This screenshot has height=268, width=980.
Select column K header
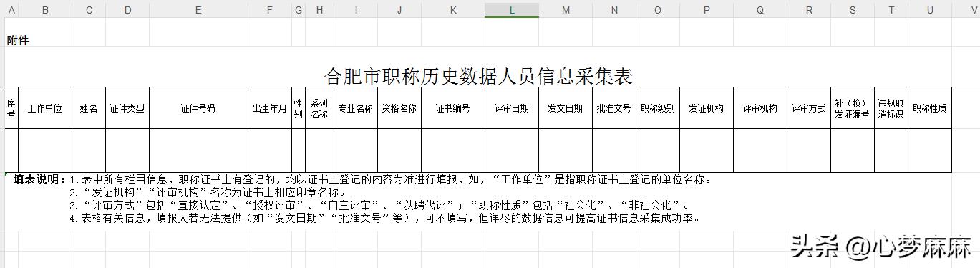[x=453, y=9]
